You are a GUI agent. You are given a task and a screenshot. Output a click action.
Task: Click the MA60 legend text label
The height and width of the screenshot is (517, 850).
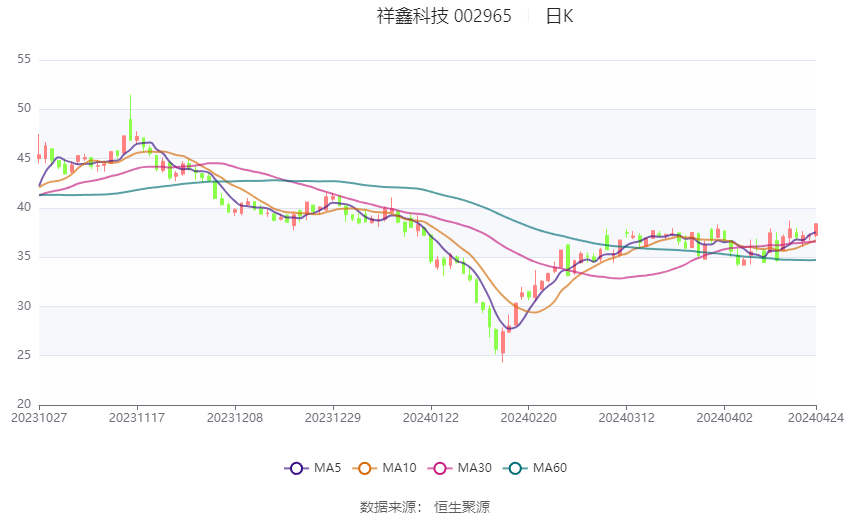point(550,468)
